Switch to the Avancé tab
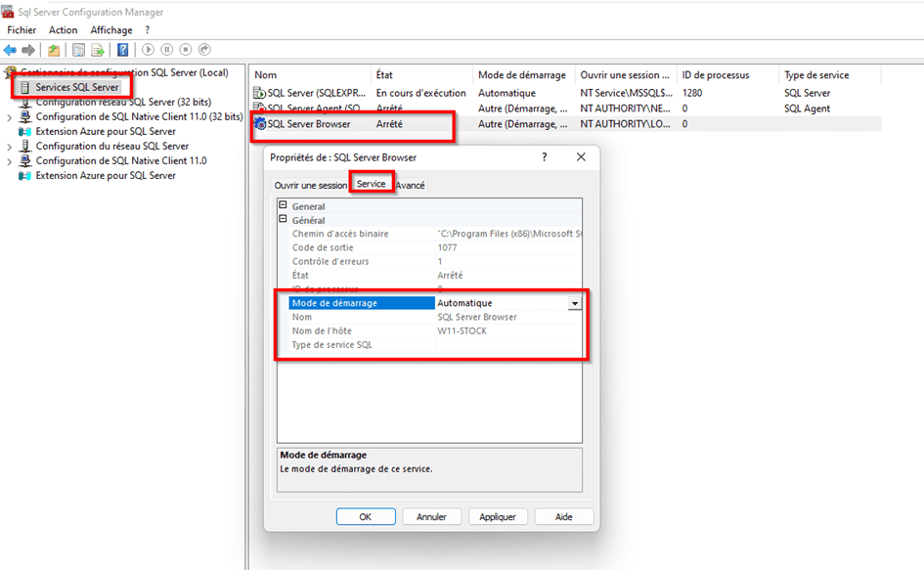This screenshot has height=570, width=924. [x=410, y=185]
